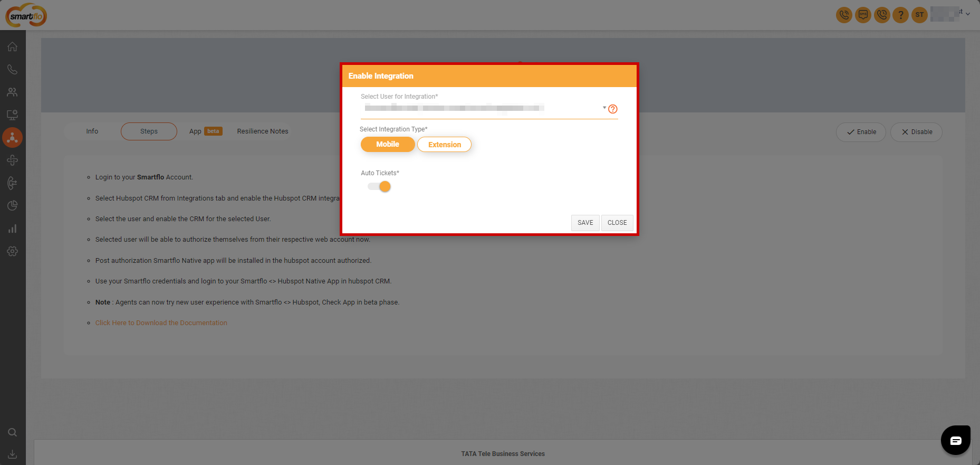Open the Smartflo logo home link
980x465 pixels.
tap(26, 15)
